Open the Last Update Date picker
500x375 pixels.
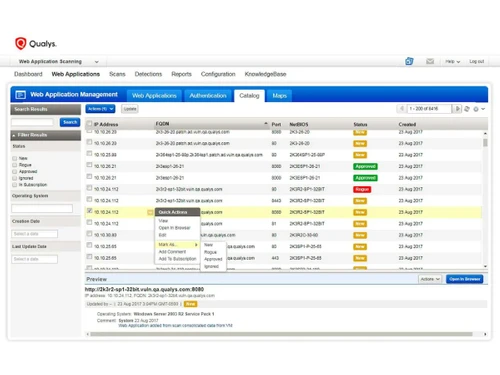(35, 259)
